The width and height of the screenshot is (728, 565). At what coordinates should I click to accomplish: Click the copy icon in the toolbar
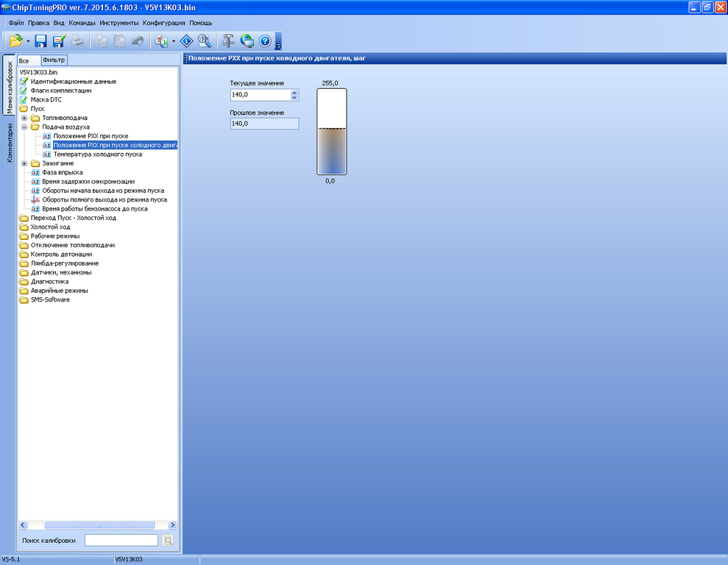point(101,40)
